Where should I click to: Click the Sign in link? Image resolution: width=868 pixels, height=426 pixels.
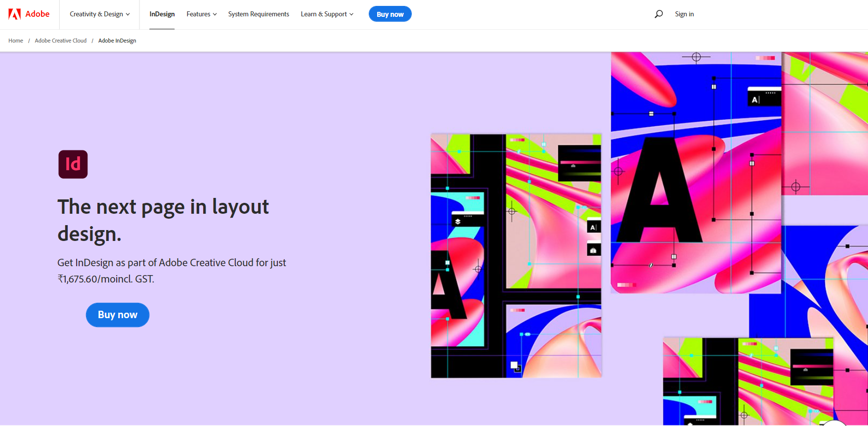point(685,14)
